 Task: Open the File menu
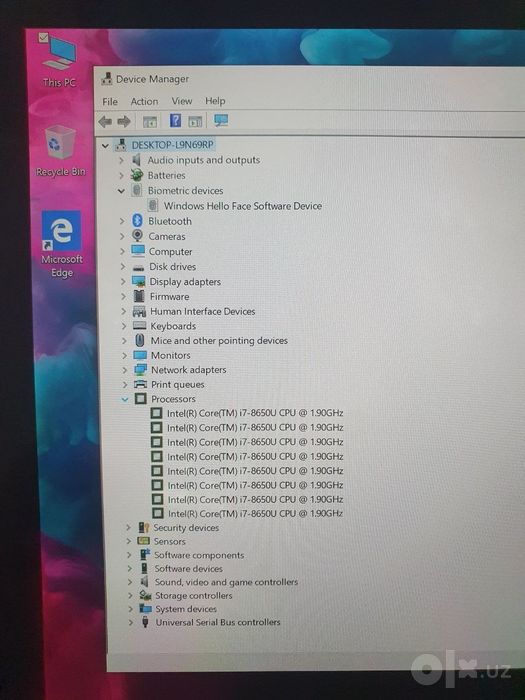pos(110,102)
